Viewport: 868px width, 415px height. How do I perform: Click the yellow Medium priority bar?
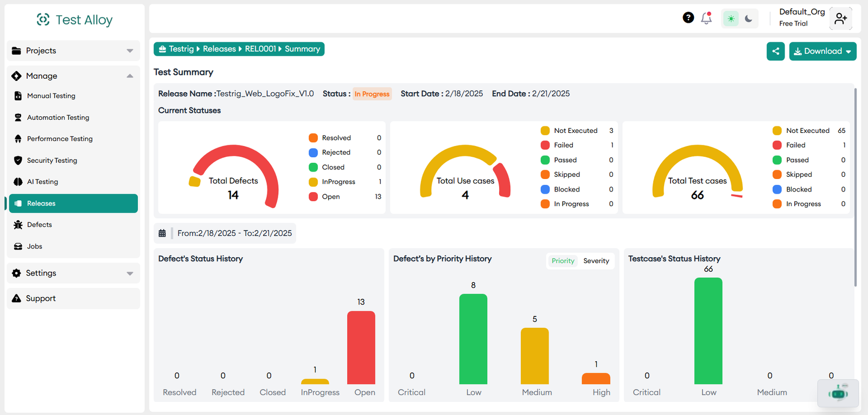point(535,356)
